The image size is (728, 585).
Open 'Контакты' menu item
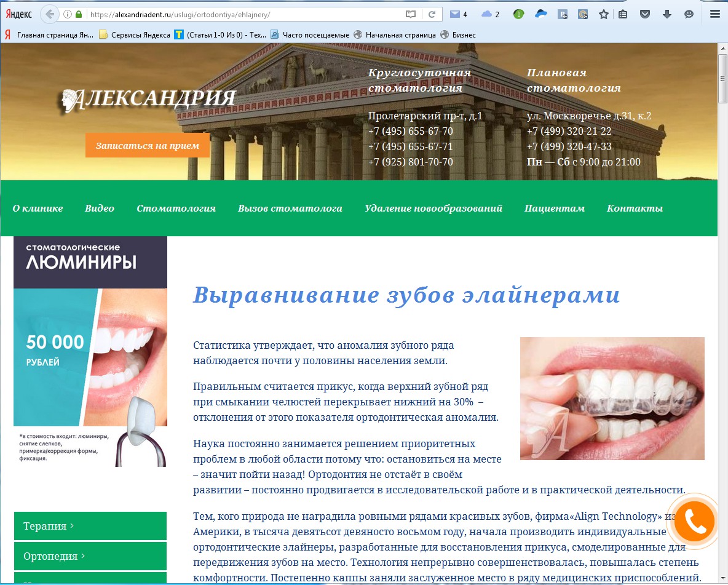635,208
